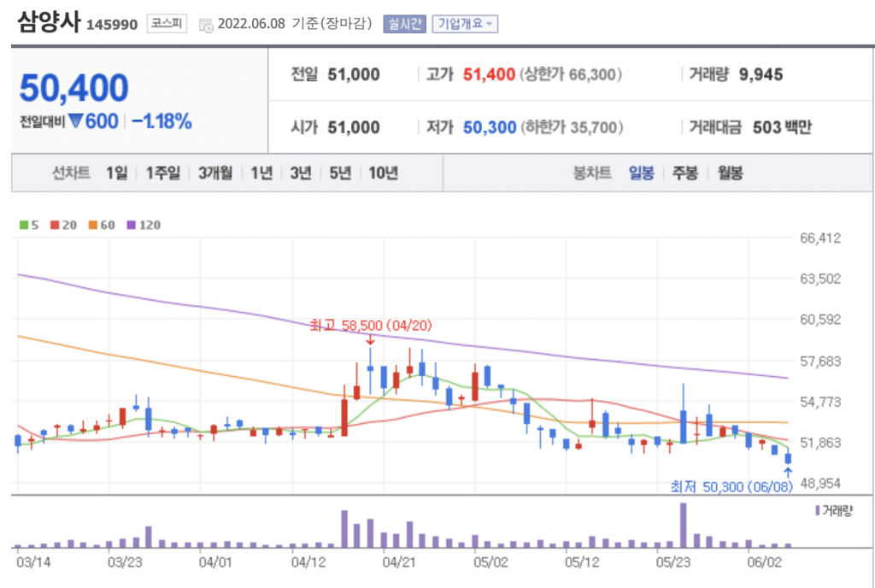Click the 06/02 date label on the axis
The height and width of the screenshot is (588, 875).
coord(765,562)
